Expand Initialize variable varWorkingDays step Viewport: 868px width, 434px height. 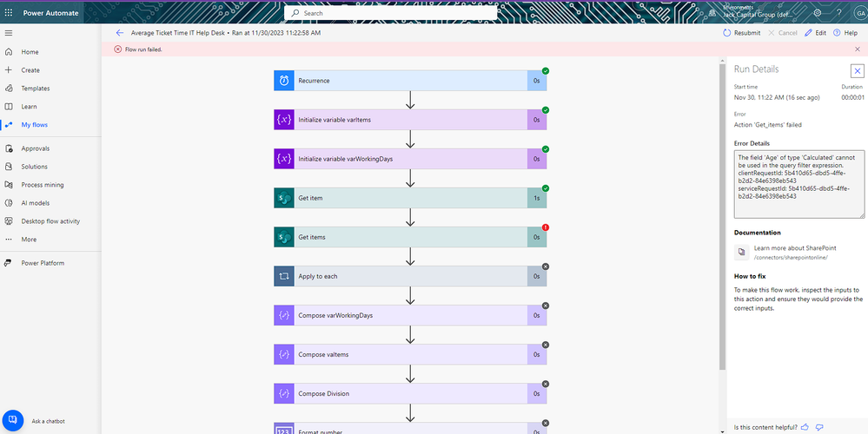[x=410, y=159]
